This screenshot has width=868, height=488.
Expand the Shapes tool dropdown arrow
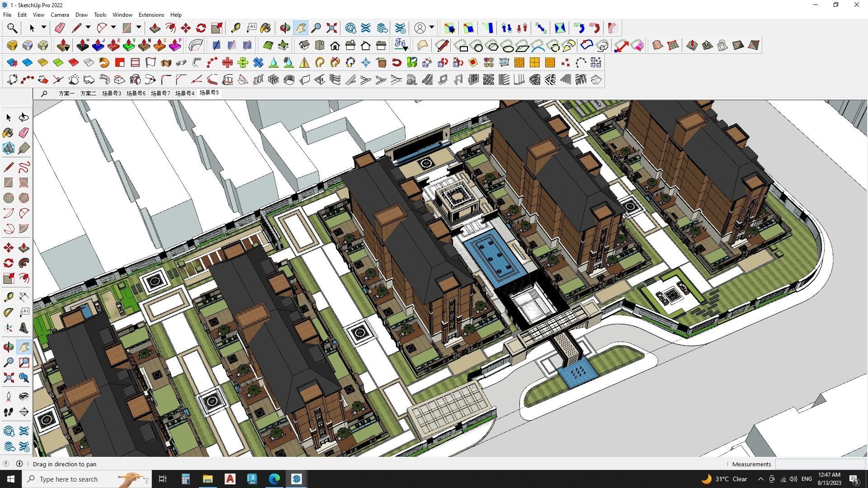coord(138,28)
